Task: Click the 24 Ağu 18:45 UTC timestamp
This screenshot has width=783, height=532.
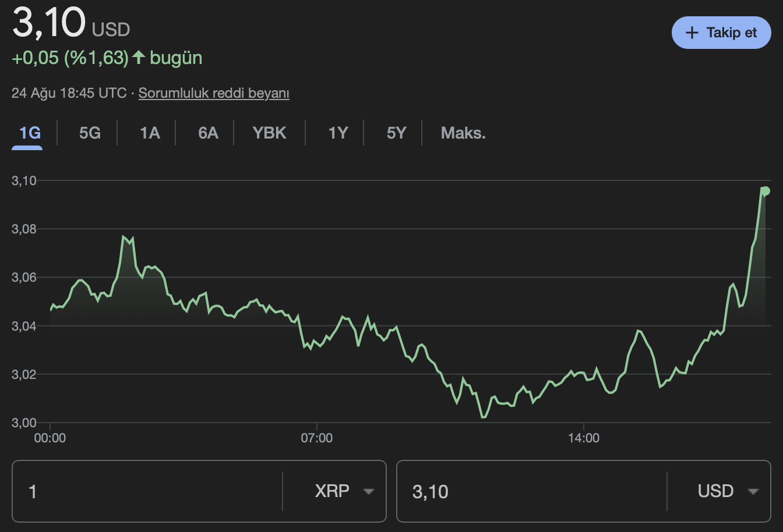Action: [x=69, y=93]
